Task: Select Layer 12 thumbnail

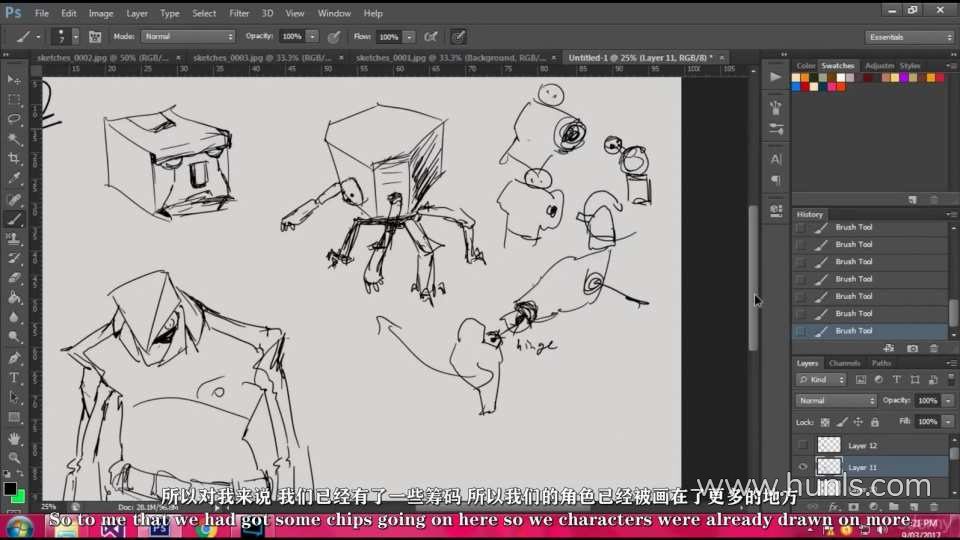Action: point(829,445)
